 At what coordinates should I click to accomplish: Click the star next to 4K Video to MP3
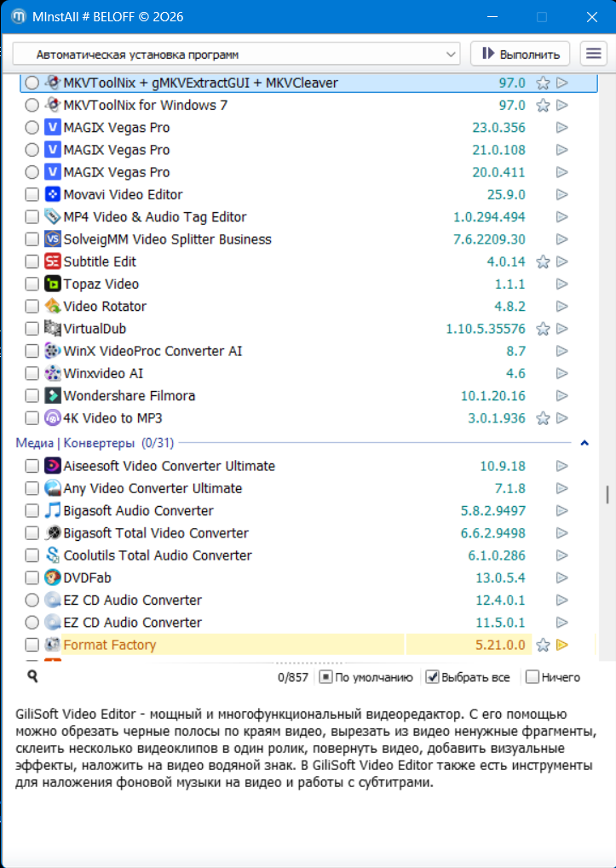(x=543, y=418)
